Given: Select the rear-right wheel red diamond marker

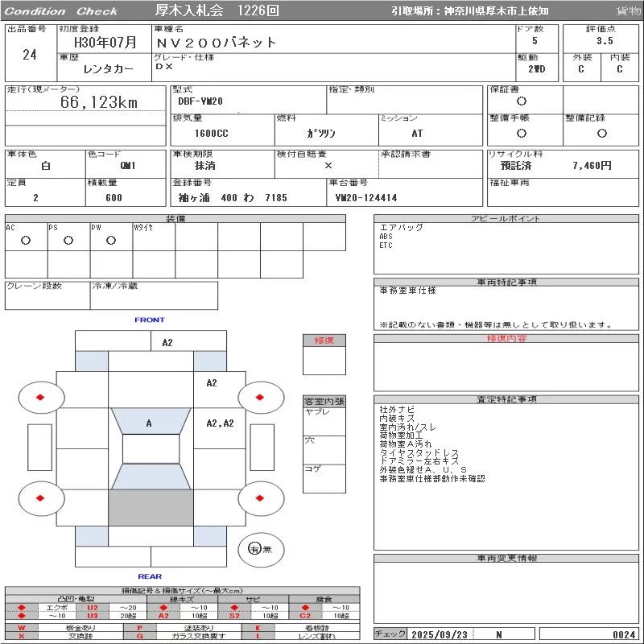Looking at the screenshot, I should coord(261,498).
